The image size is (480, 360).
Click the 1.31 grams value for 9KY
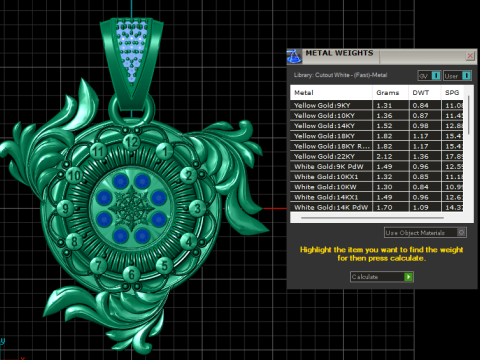[x=384, y=105]
